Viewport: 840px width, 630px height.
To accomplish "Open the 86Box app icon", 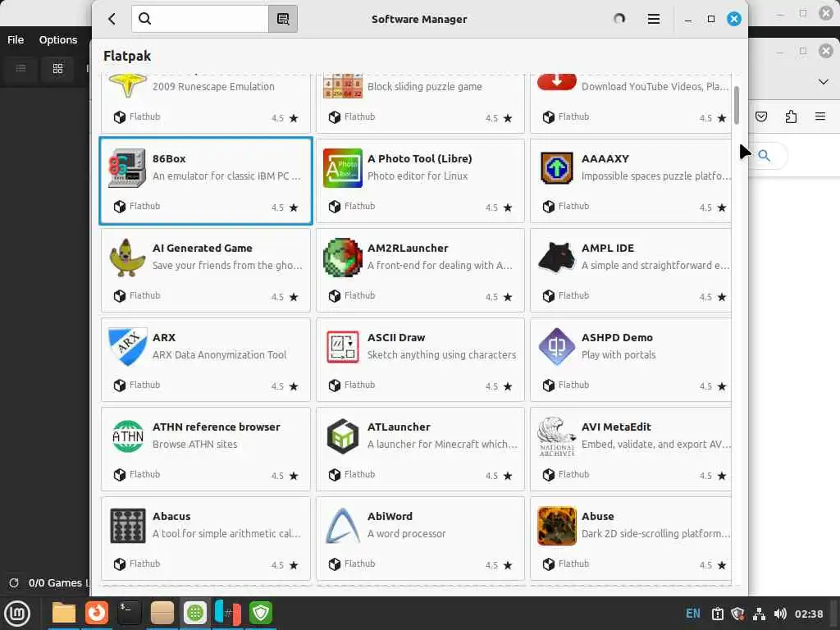I will click(x=127, y=168).
